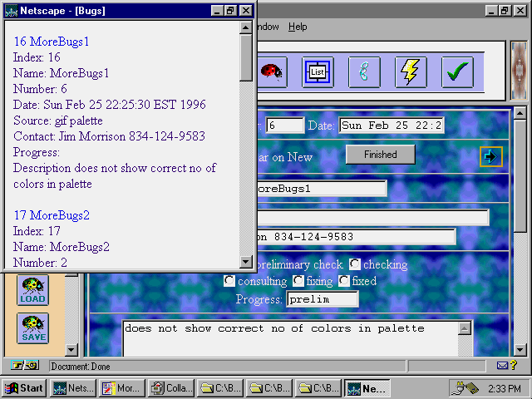Click the green checkmark icon
The width and height of the screenshot is (532, 399).
point(457,72)
